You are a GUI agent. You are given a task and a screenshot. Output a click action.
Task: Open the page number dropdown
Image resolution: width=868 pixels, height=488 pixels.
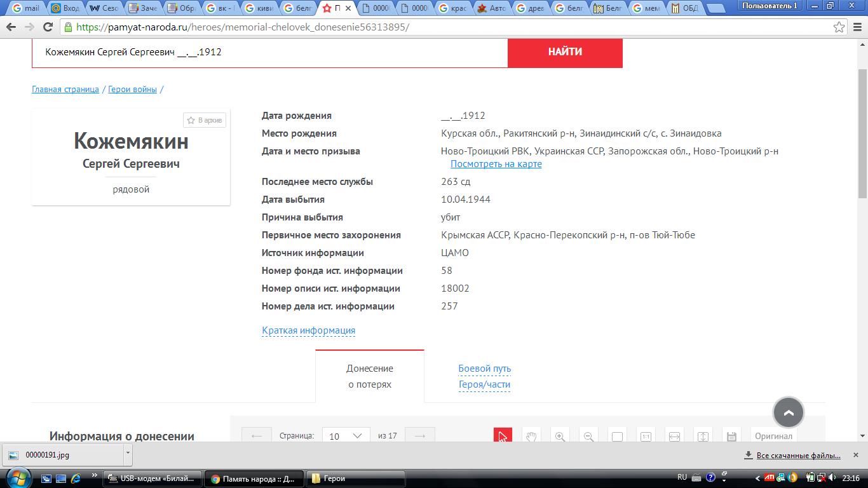[346, 436]
